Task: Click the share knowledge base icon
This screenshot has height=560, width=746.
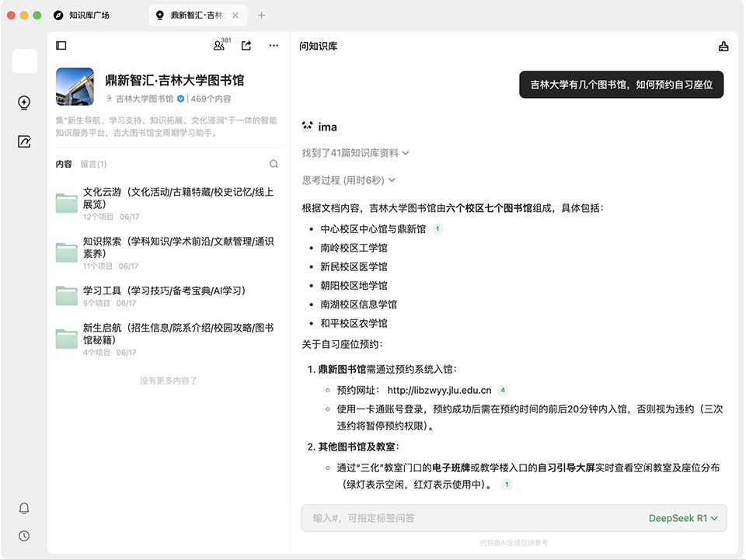Action: pos(246,46)
